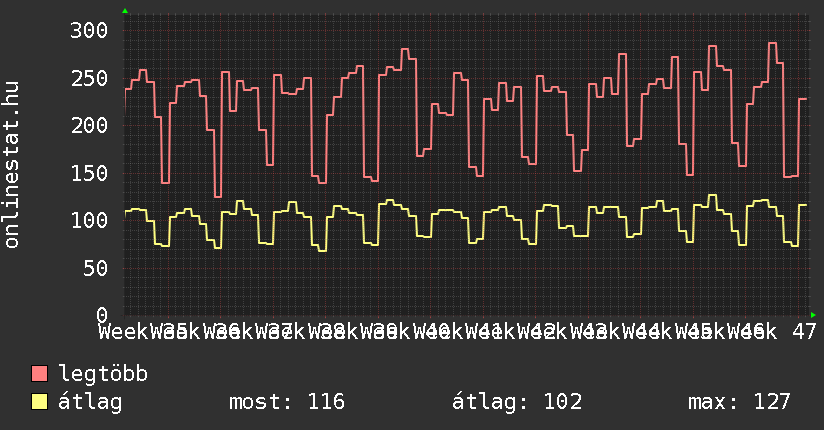Click the 250 y-axis label
This screenshot has height=430, width=824.
(x=88, y=78)
